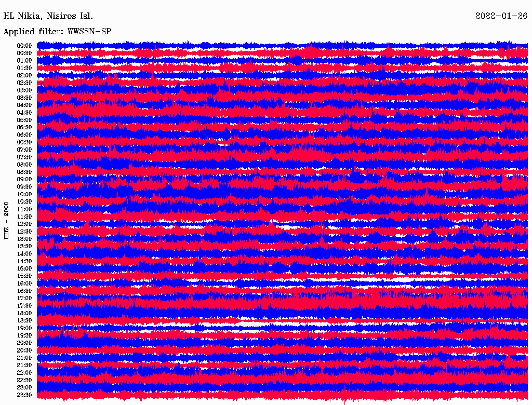Click the 22:30 time label
The height and width of the screenshot is (405, 532).
[24, 380]
